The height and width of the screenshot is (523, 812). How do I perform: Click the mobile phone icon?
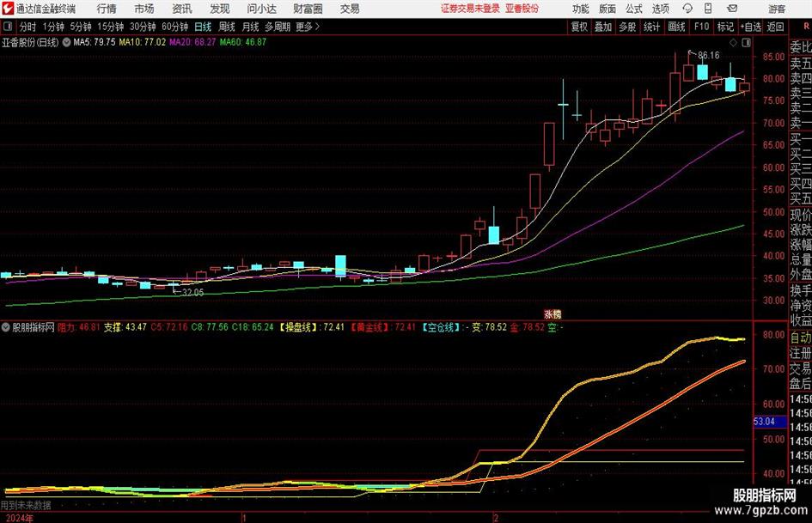pos(708,9)
